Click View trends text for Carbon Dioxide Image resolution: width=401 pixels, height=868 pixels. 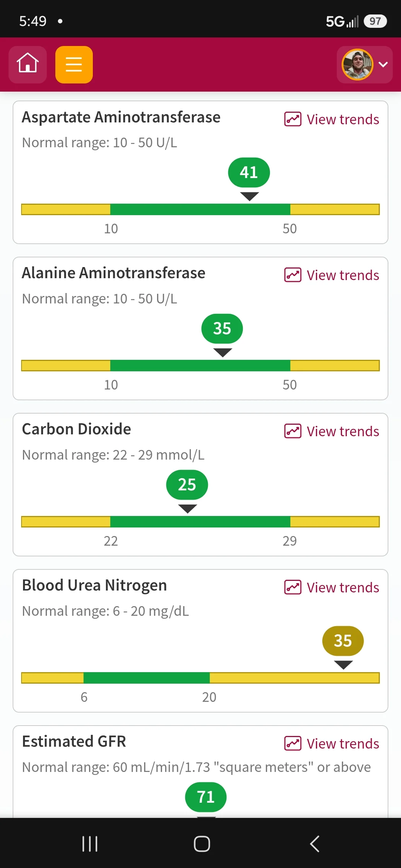343,431
